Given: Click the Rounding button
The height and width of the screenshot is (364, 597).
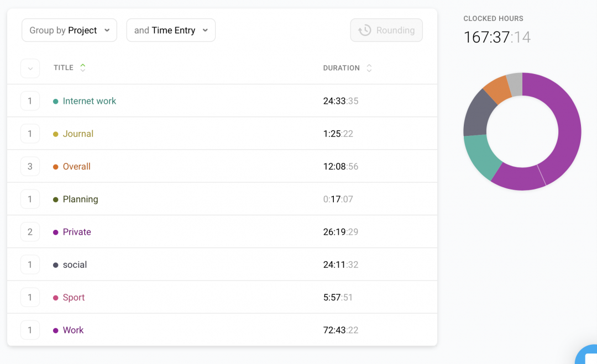Looking at the screenshot, I should pyautogui.click(x=386, y=30).
